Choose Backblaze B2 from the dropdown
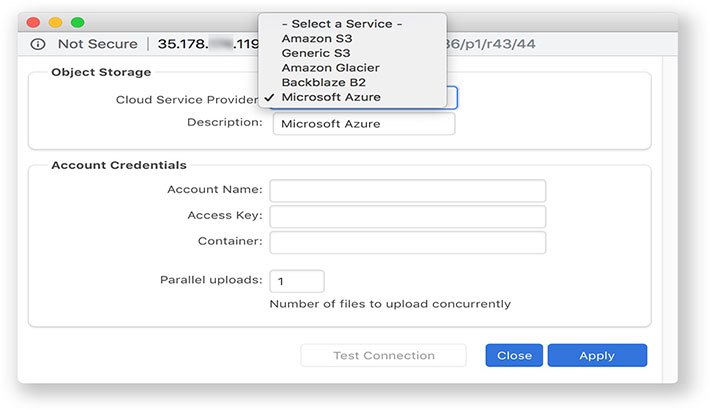This screenshot has height=410, width=710. [x=326, y=82]
